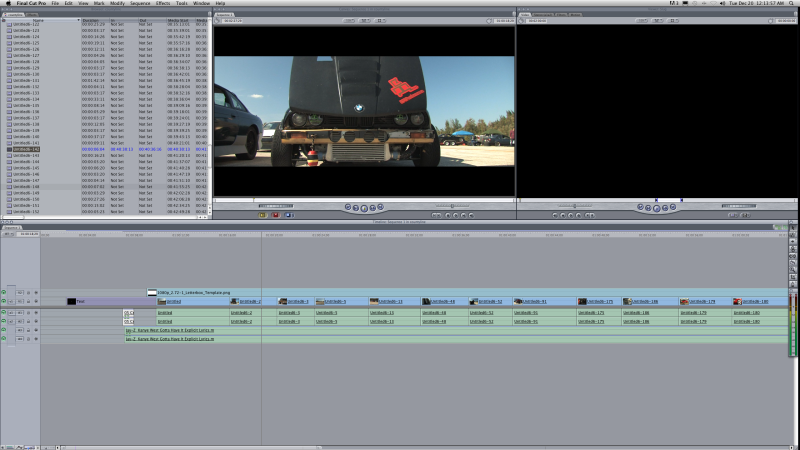Click Play In to Out in Viewer
This screenshot has width=800, height=450.
(648, 208)
